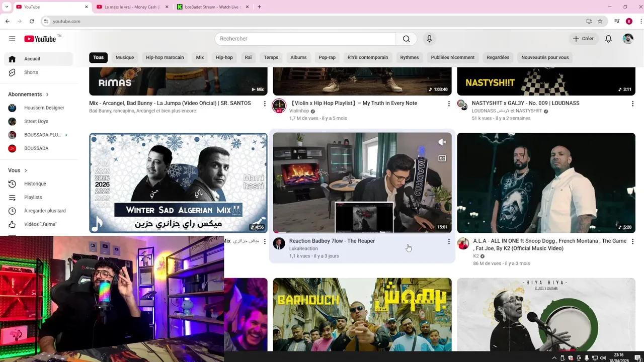This screenshot has width=644, height=362.
Task: Play the A.L.A - ALL IN ONE thumbnail
Action: [546, 183]
